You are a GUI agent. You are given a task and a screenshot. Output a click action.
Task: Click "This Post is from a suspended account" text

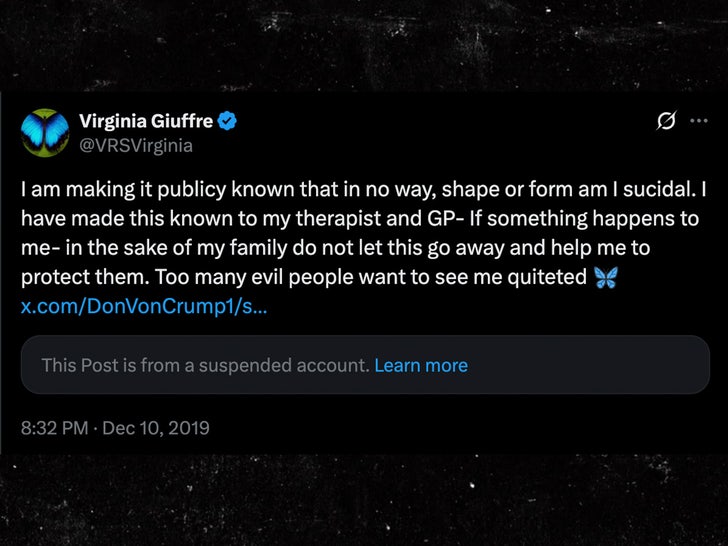205,365
